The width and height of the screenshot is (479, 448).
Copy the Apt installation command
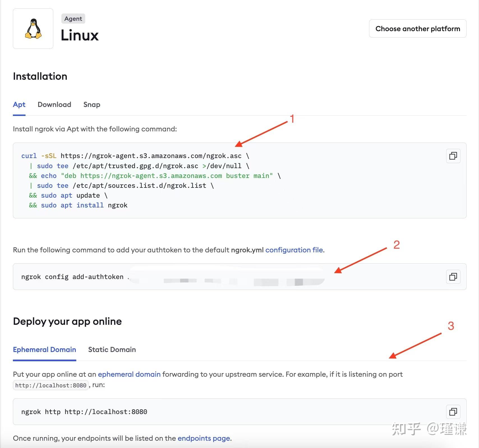(x=453, y=156)
